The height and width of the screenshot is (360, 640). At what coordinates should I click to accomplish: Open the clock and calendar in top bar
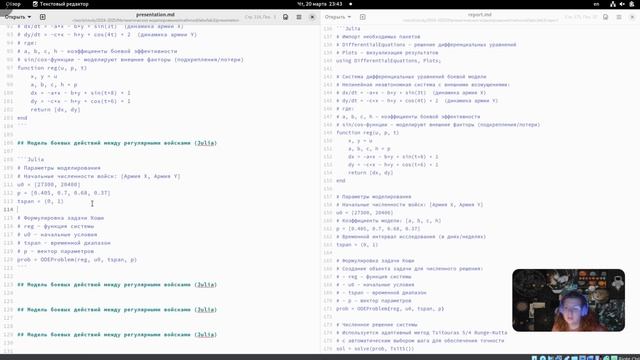click(320, 4)
